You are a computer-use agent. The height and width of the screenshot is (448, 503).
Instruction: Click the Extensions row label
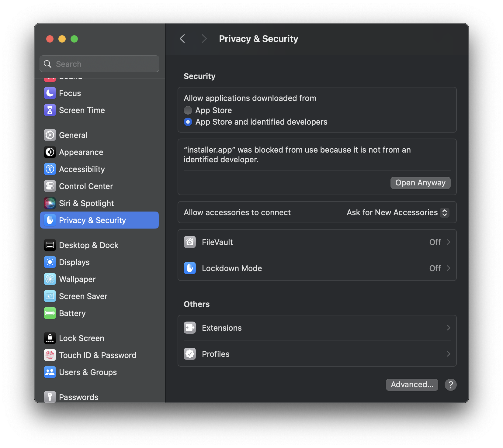pyautogui.click(x=222, y=328)
